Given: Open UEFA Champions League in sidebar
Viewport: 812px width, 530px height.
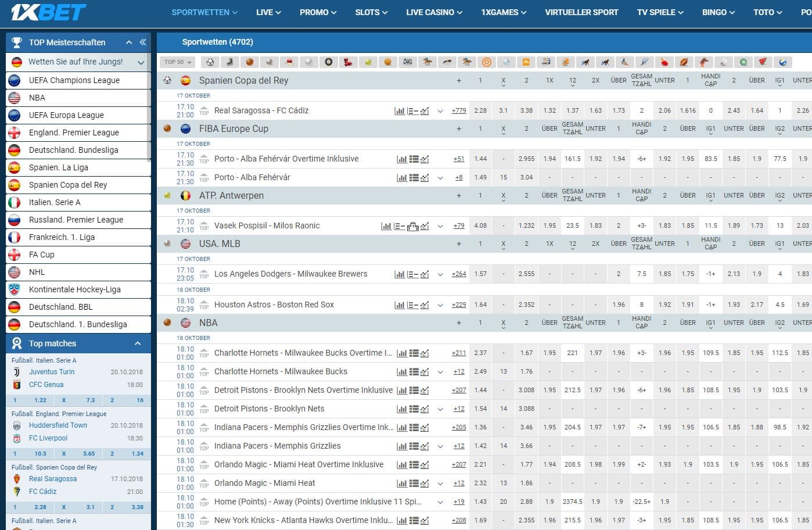Looking at the screenshot, I should [78, 80].
